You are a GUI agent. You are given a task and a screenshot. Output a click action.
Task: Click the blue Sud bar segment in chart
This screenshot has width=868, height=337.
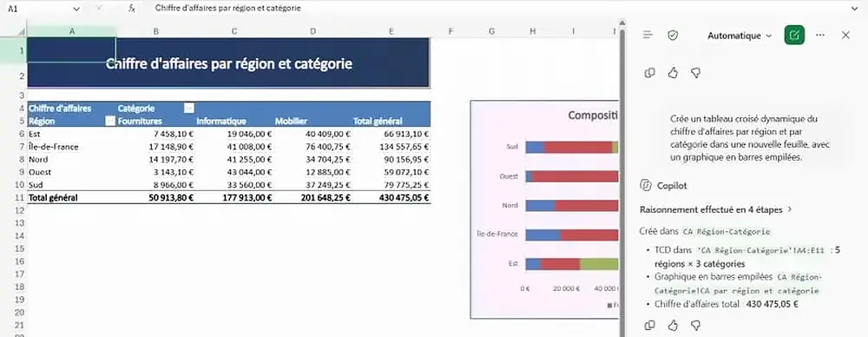[535, 147]
